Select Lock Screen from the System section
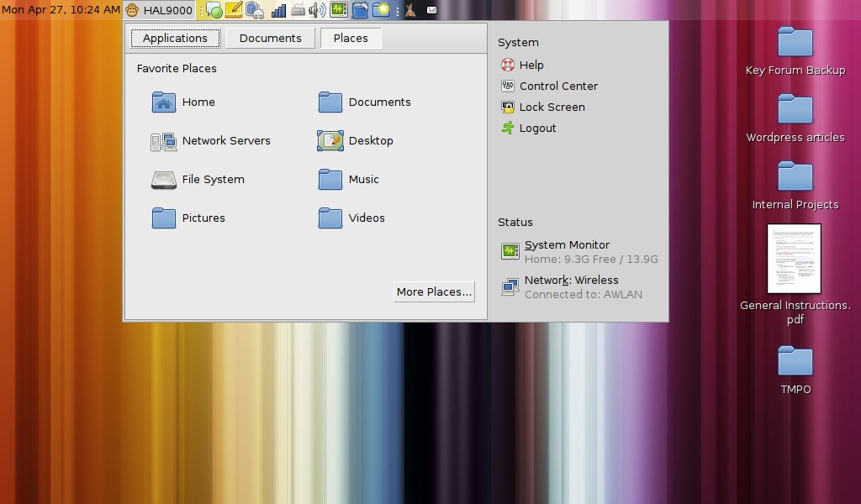Screen dimensions: 861x504 click(552, 107)
